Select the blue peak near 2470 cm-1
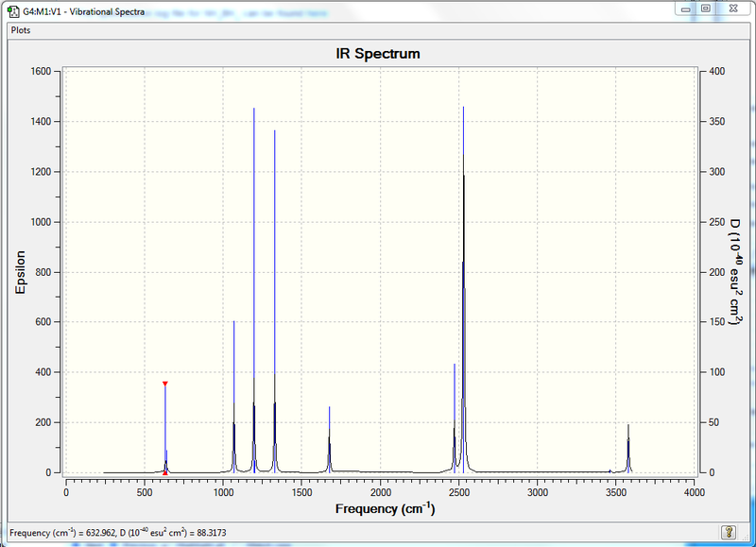Image resolution: width=756 pixels, height=547 pixels. click(455, 418)
